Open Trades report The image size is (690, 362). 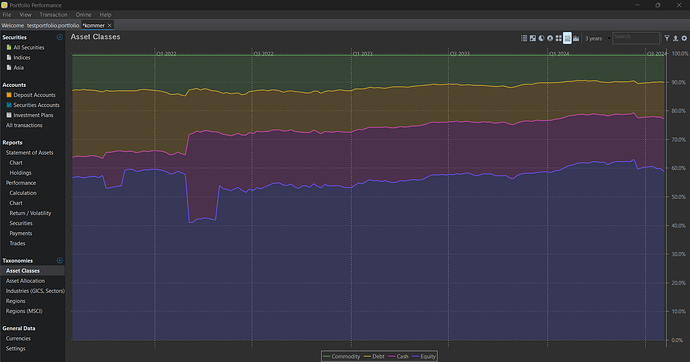17,244
